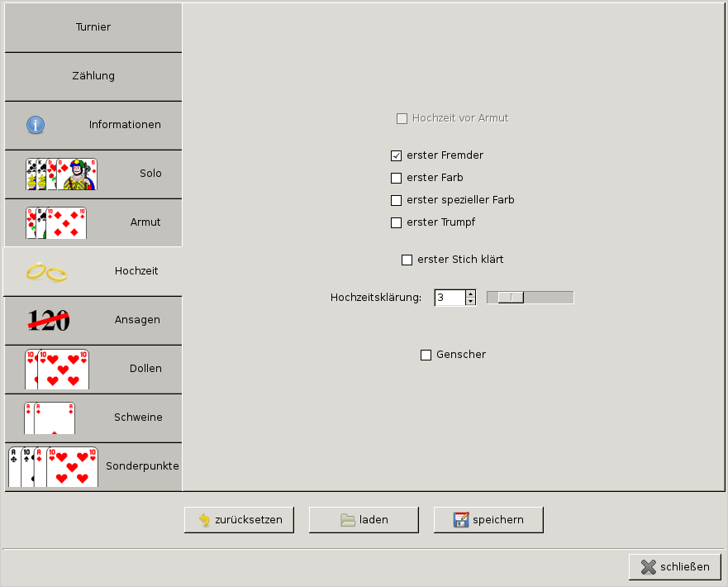Open the Turnier settings tab
Viewport: 728px width, 587px height.
(93, 27)
